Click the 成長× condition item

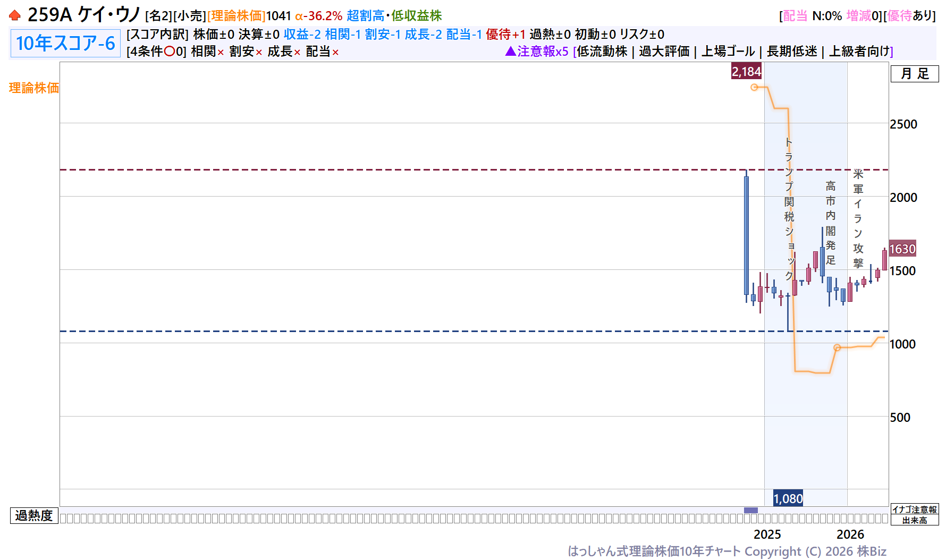(284, 52)
